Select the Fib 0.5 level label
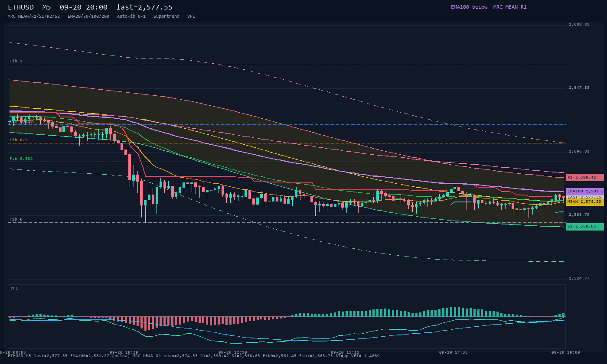The height and width of the screenshot is (364, 607). [19, 140]
